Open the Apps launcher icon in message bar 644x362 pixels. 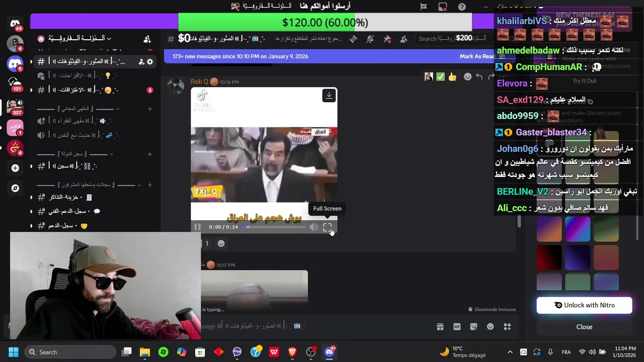507,326
